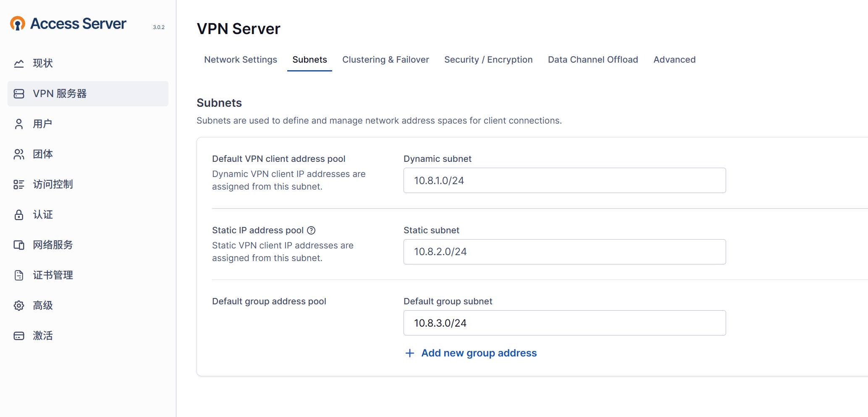Open the Advanced tab
Image resolution: width=868 pixels, height=417 pixels.
[674, 60]
